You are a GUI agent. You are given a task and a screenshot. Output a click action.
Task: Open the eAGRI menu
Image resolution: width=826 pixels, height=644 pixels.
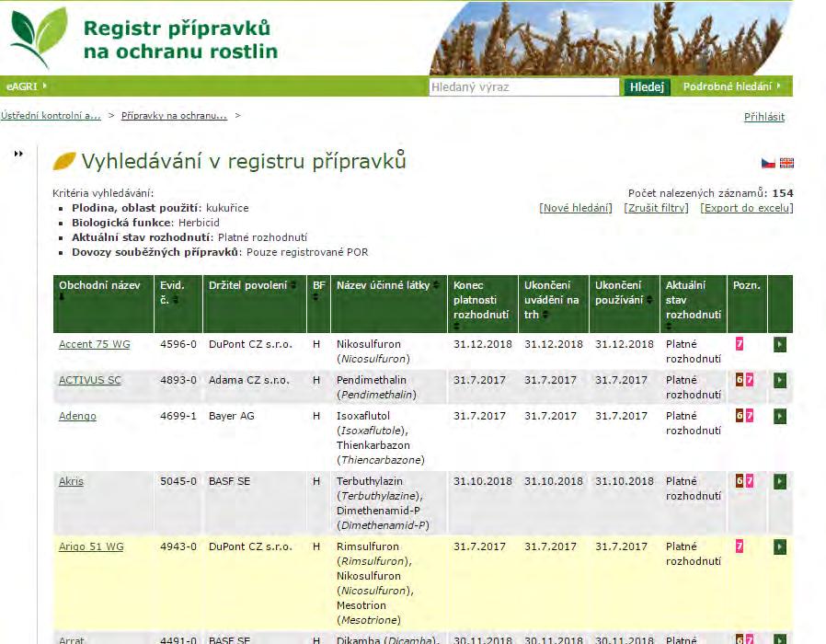coord(27,86)
